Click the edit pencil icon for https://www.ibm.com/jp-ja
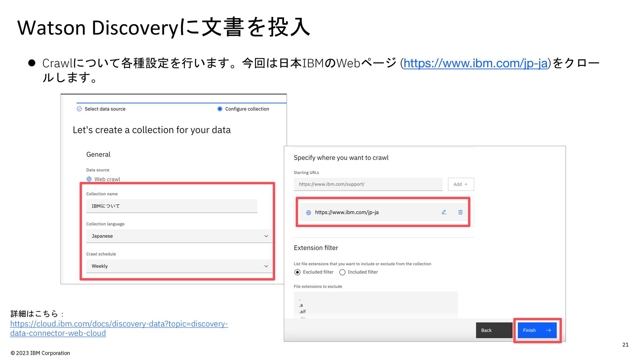Image resolution: width=644 pixels, height=362 pixels. click(444, 212)
